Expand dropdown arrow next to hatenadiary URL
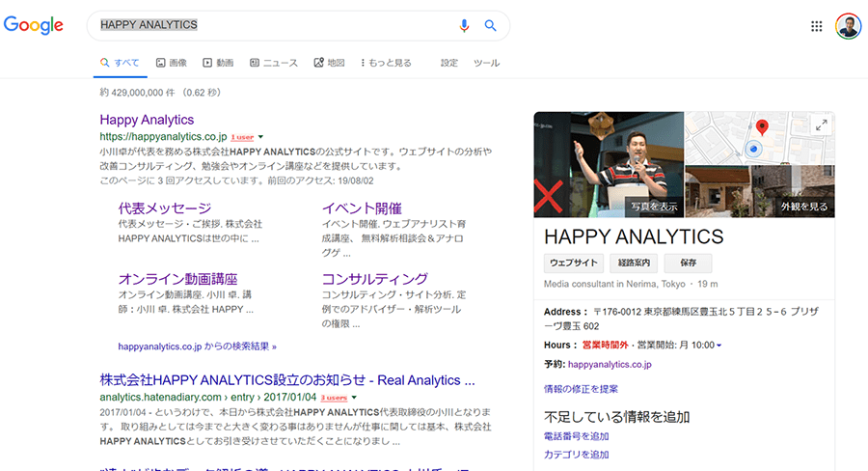868x471 pixels. (354, 398)
